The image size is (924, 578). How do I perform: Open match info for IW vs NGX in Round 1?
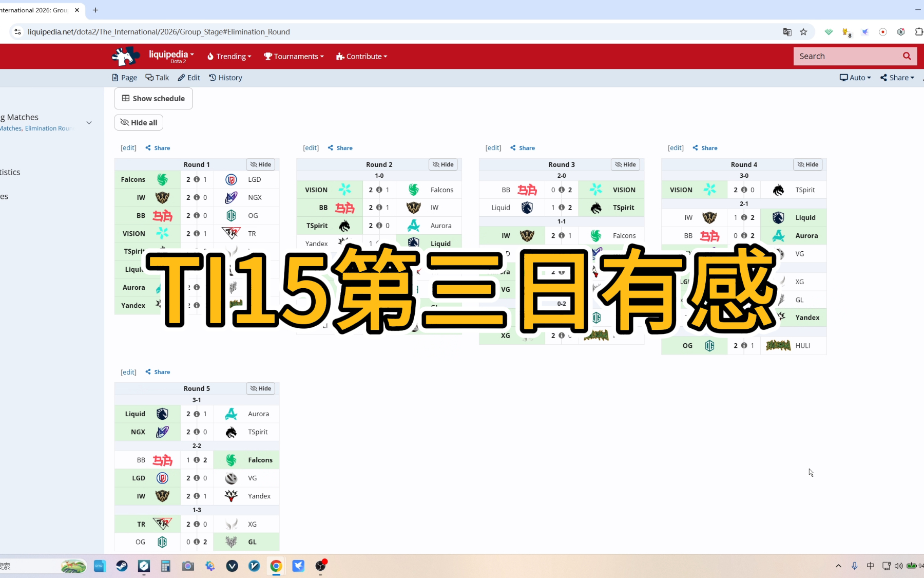(x=197, y=197)
